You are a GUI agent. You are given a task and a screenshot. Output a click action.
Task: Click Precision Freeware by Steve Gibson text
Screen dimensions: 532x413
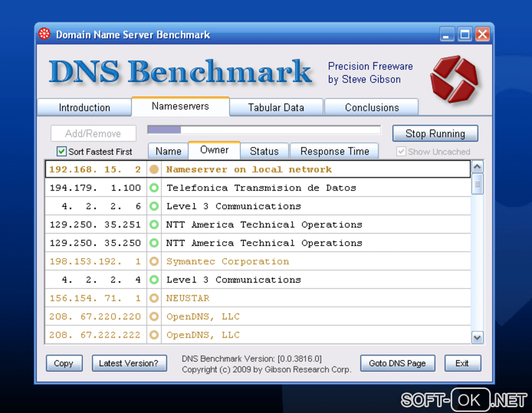(x=370, y=72)
